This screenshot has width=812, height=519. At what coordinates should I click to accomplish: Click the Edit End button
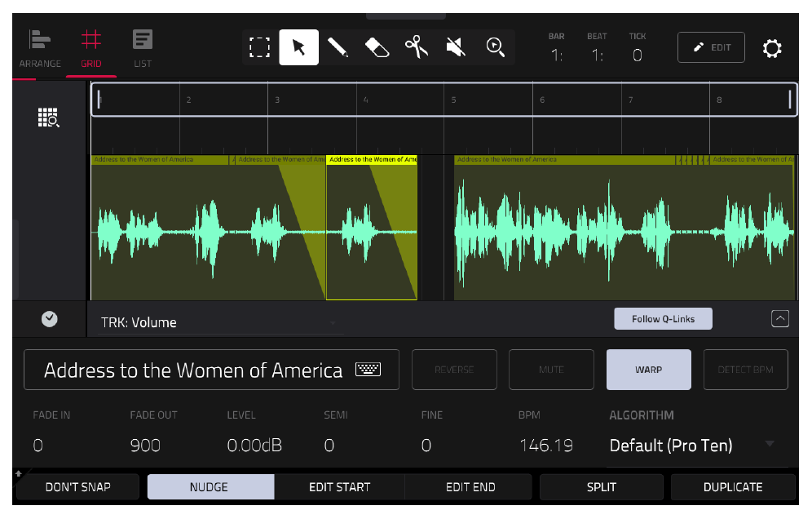coord(470,487)
